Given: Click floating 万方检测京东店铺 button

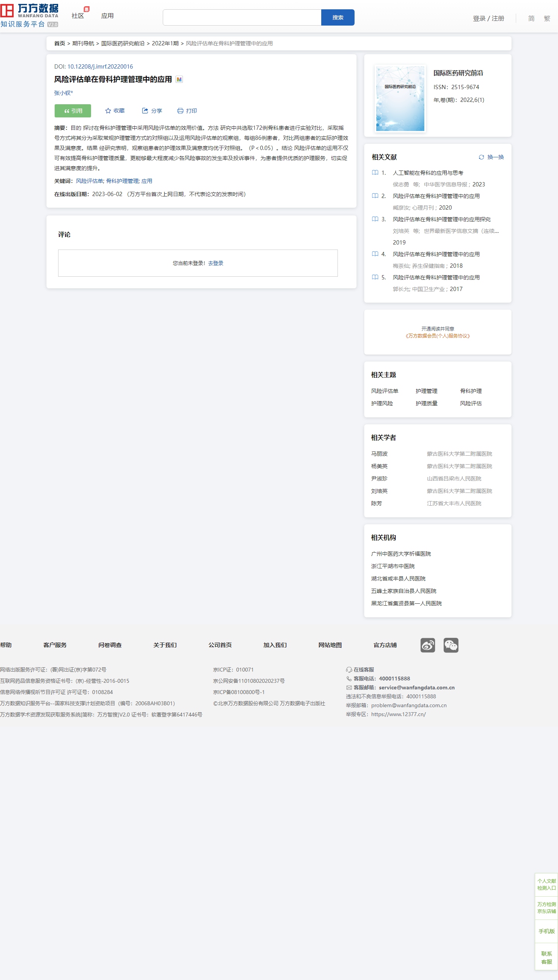Looking at the screenshot, I should point(546,908).
